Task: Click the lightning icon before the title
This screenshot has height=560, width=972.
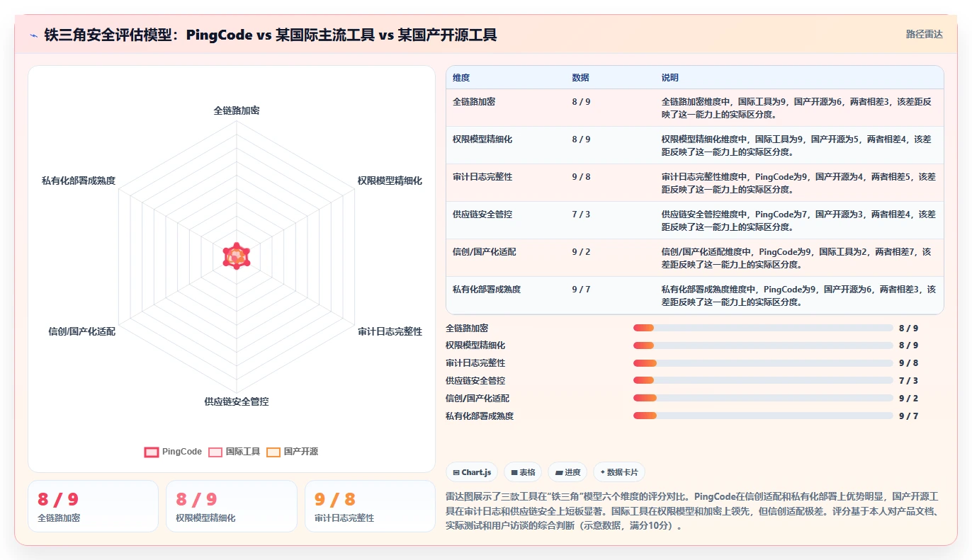Action: pos(34,35)
